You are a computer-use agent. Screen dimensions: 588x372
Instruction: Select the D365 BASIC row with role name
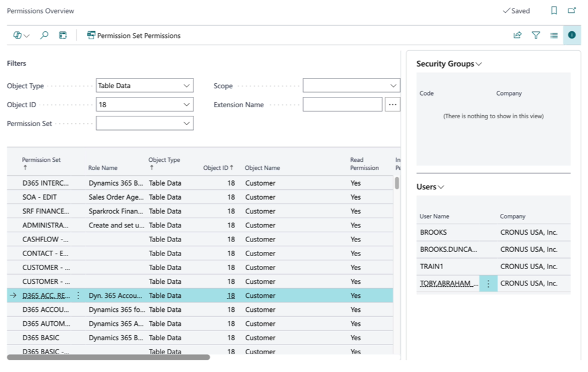200,338
